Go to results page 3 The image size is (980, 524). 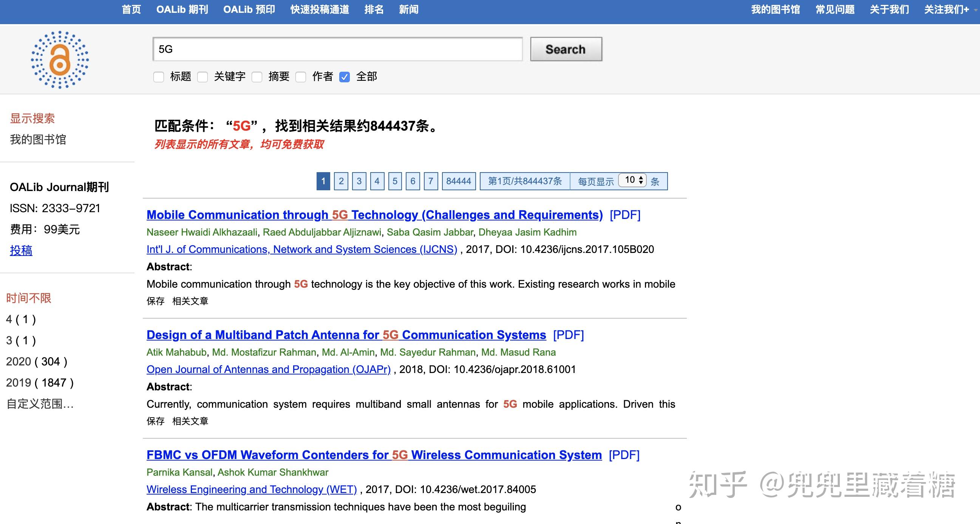[x=359, y=181]
